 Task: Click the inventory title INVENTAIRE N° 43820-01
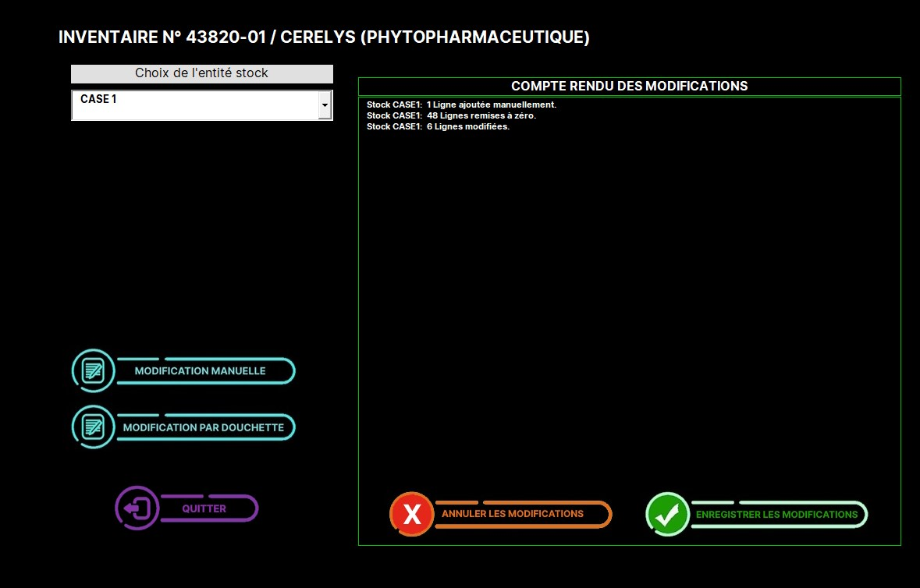coord(162,37)
